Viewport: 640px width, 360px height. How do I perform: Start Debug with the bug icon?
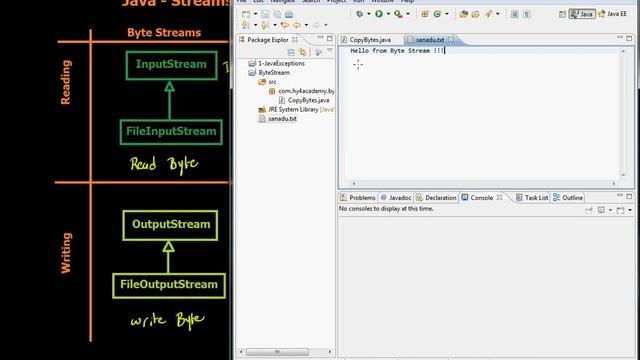(360, 14)
